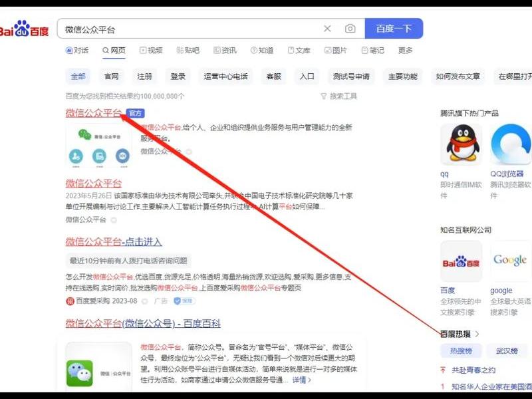Open the google text link
This screenshot has height=399, width=532.
pyautogui.click(x=501, y=291)
